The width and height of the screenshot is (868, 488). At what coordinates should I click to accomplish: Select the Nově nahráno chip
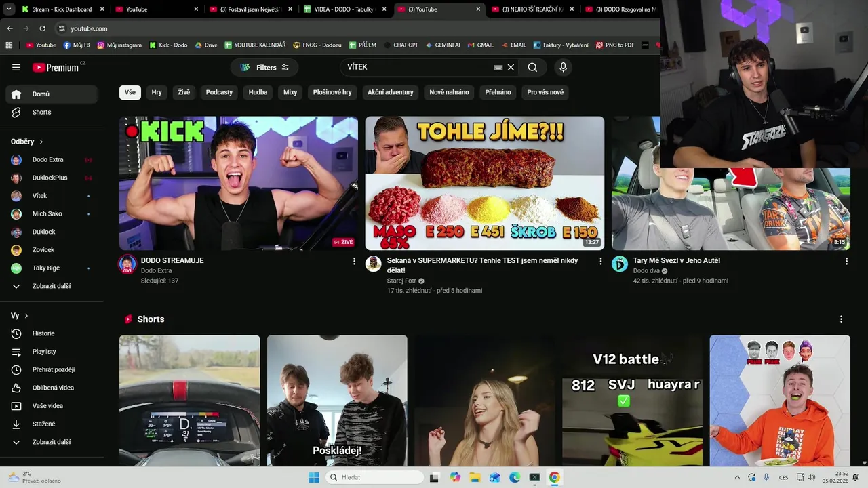(449, 92)
